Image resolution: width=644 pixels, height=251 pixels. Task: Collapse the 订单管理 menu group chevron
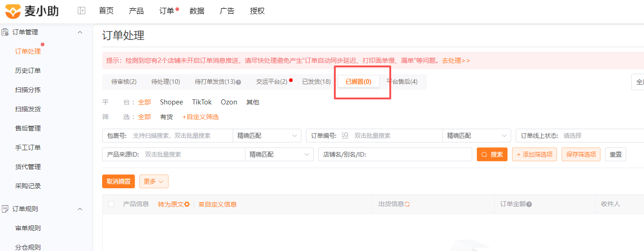point(80,32)
